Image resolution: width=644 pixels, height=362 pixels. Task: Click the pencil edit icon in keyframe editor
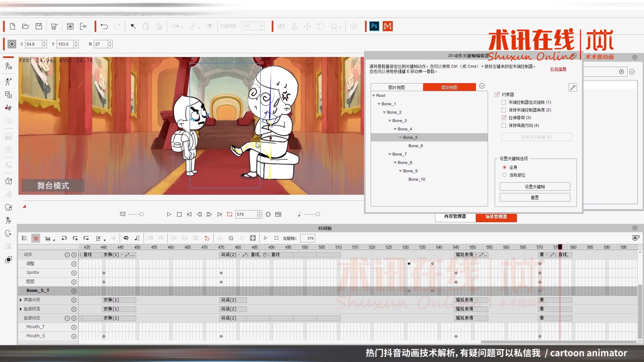(x=573, y=87)
